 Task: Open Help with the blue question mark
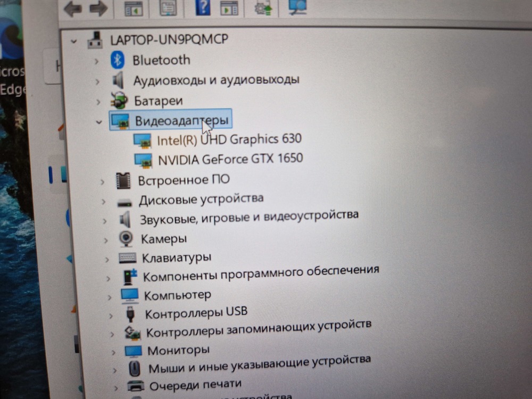coord(203,7)
